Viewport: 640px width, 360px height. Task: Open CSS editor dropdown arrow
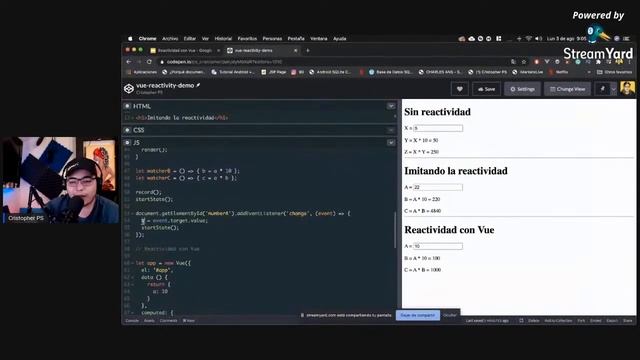(391, 130)
